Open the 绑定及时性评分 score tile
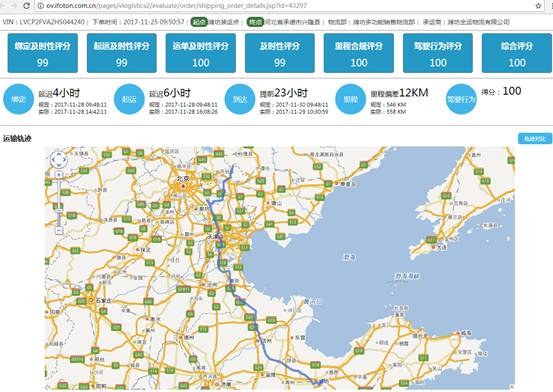Viewport: 553px width, 392px height. (x=43, y=53)
